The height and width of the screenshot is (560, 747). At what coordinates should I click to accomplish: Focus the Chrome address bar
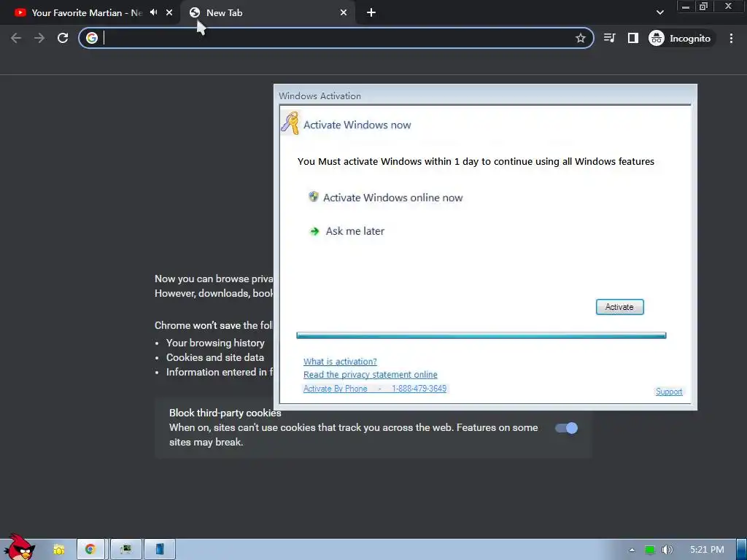click(x=336, y=38)
